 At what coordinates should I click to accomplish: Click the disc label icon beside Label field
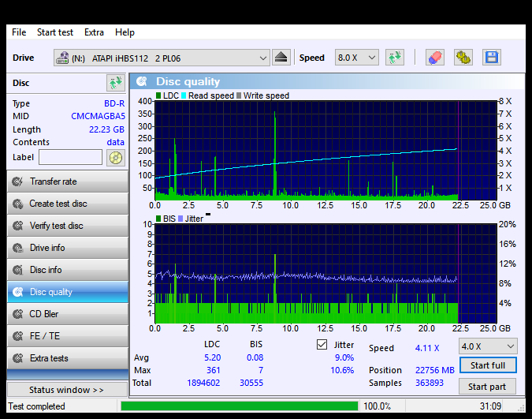point(116,158)
